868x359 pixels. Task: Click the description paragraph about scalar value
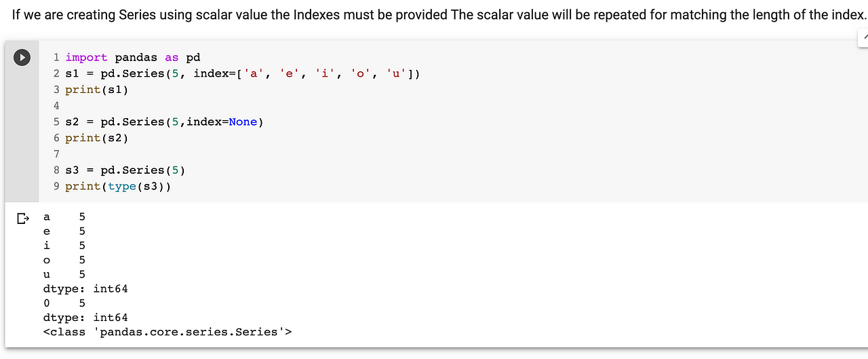(439, 14)
